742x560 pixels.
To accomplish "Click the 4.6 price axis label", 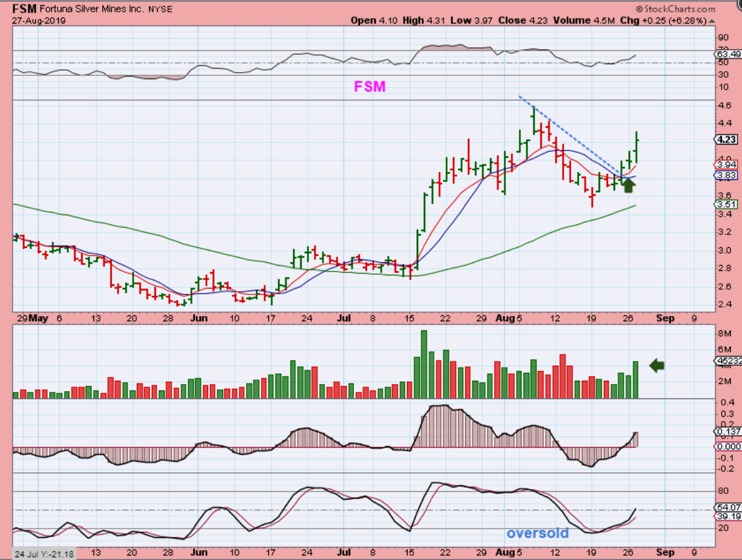I will pos(724,105).
